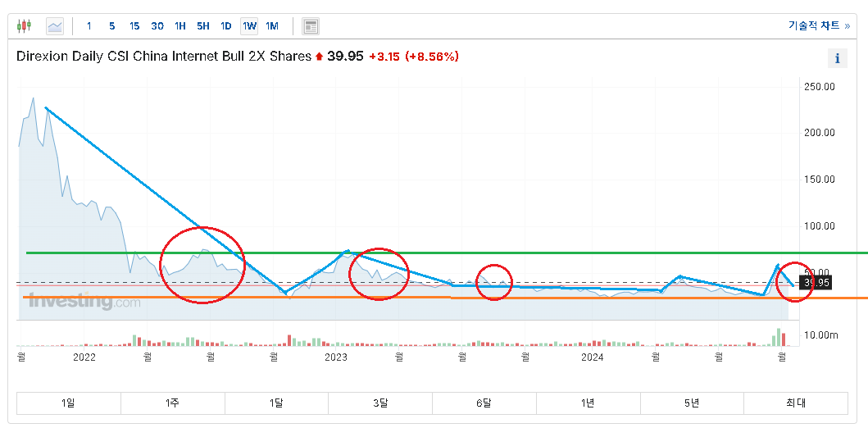Click the 100.00 price axis label
868x437 pixels.
pos(820,226)
